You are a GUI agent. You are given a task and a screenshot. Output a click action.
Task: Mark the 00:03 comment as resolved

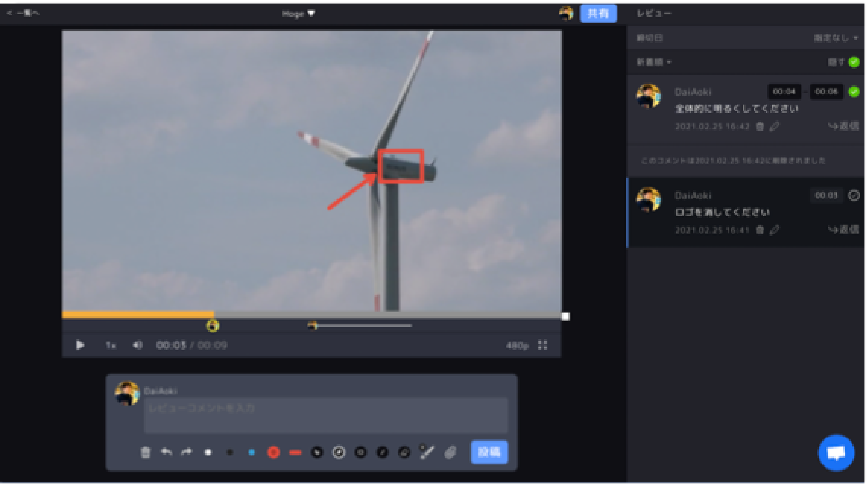(853, 195)
